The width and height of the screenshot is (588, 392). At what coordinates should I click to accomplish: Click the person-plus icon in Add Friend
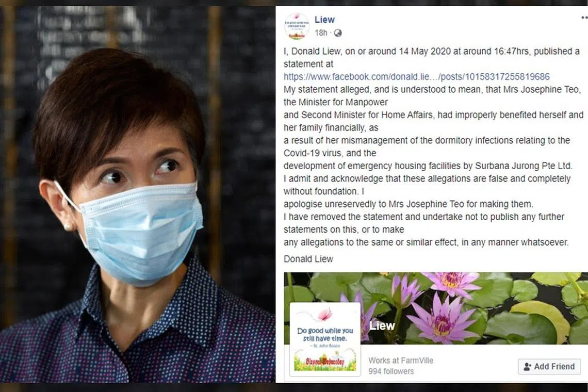pos(527,367)
